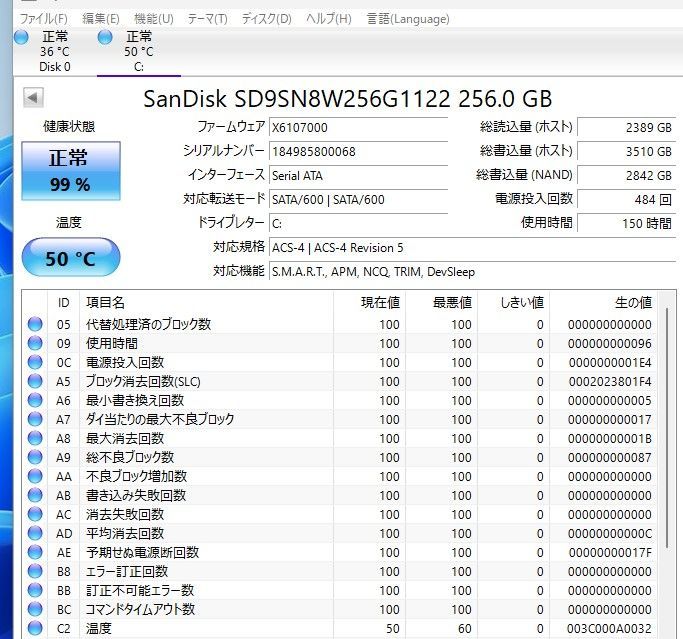Click total host writes value 3510 GB
Screen dimensions: 683x639
tap(627, 152)
